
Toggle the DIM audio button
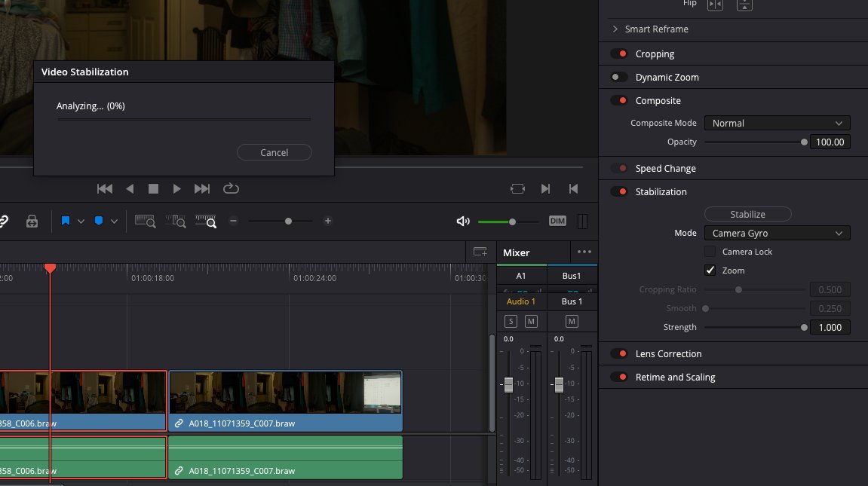pyautogui.click(x=557, y=222)
